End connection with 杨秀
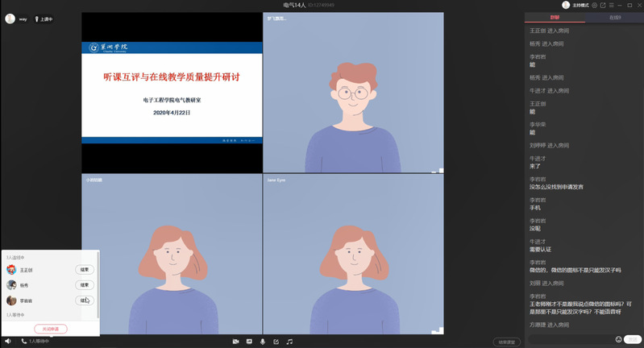This screenshot has height=348, width=644. (85, 285)
